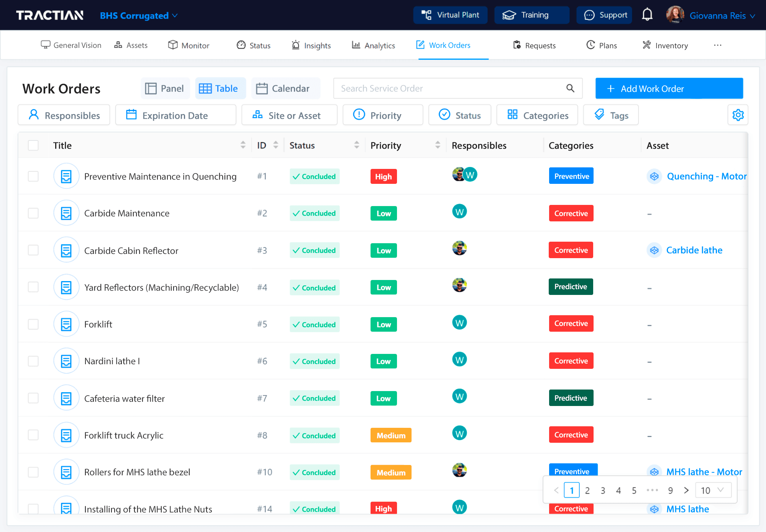Expand BHS Corrugated plant dropdown

139,16
